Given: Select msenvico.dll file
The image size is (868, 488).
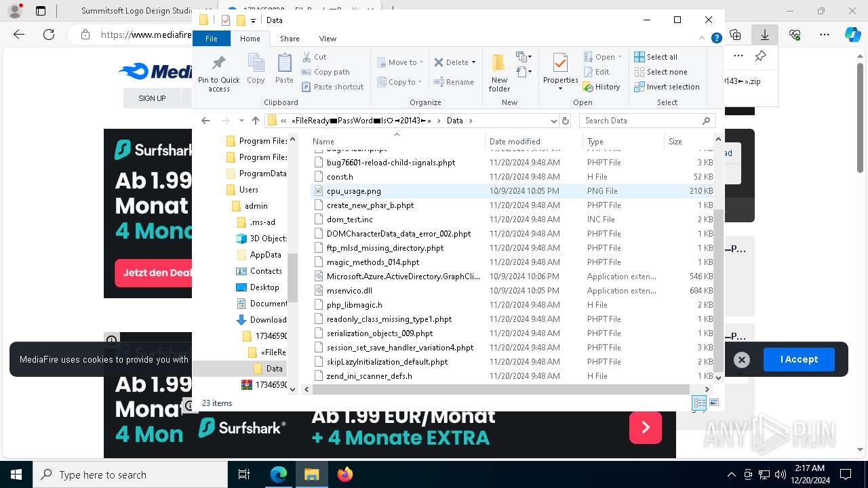Looking at the screenshot, I should tap(512, 291).
